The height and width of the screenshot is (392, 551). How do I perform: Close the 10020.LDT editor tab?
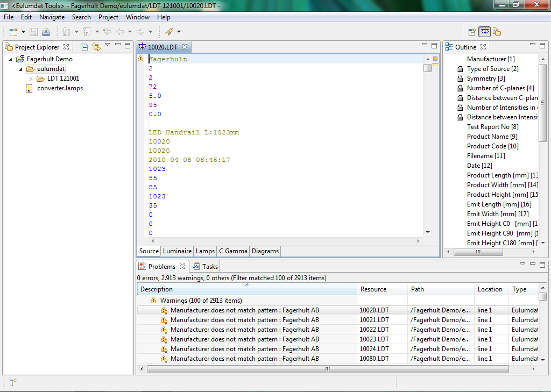(x=184, y=47)
